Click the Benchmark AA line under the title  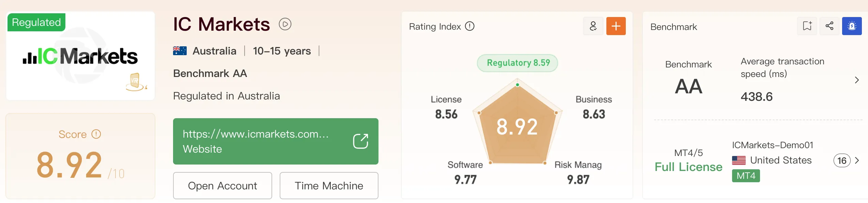pos(210,74)
